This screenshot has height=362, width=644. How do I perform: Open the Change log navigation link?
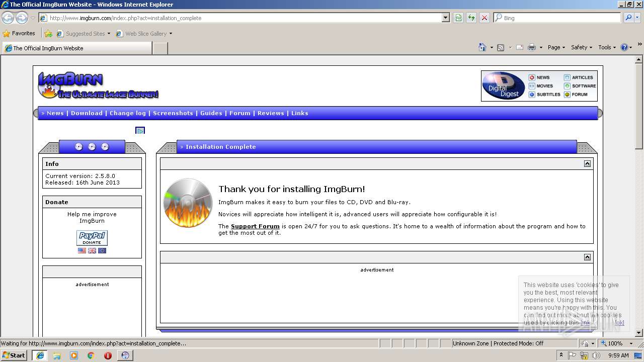coord(128,113)
